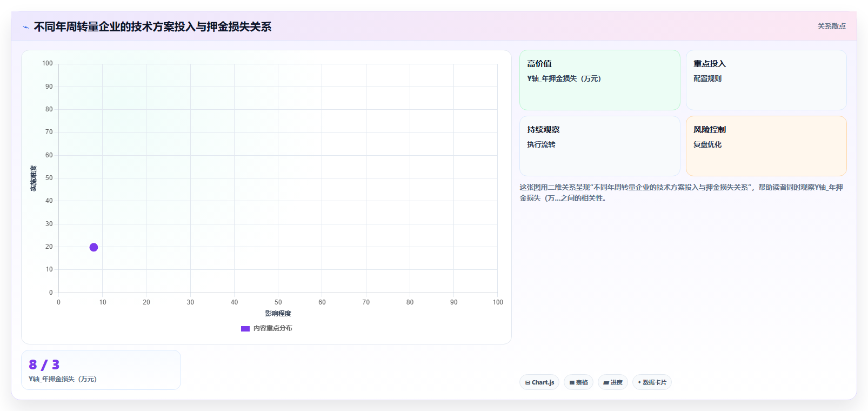Image resolution: width=868 pixels, height=411 pixels.
Task: Click the Chart.js tag chip
Action: [539, 382]
